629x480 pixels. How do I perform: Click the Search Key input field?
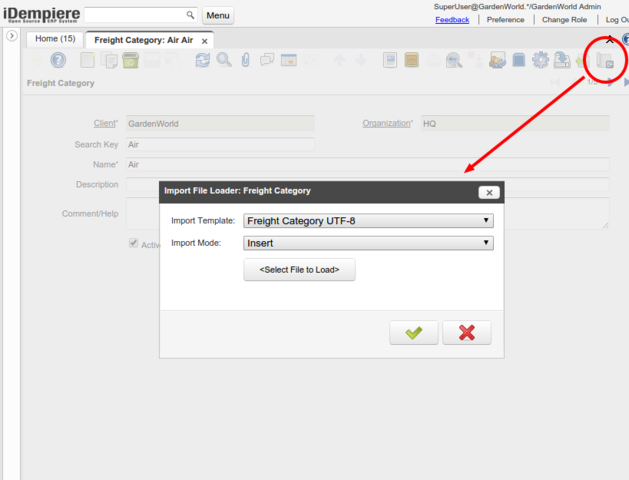coord(220,145)
